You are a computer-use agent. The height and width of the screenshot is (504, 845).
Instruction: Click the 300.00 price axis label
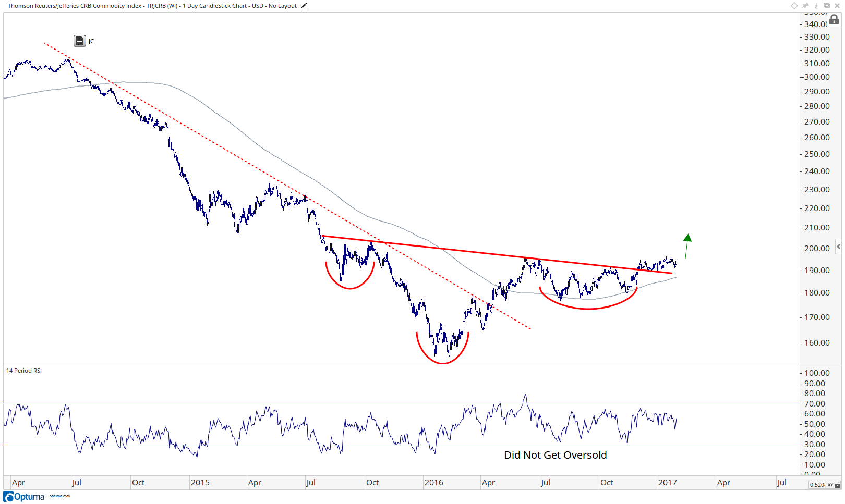click(x=817, y=77)
